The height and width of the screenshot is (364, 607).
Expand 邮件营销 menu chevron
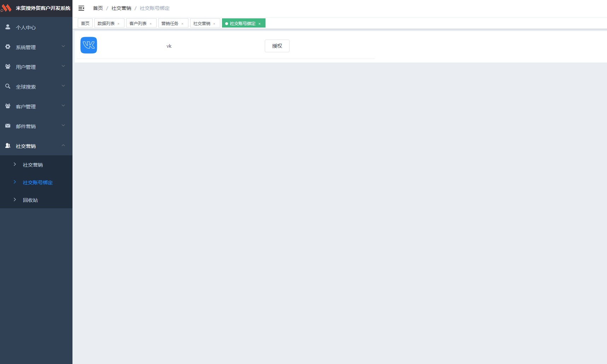tap(63, 125)
